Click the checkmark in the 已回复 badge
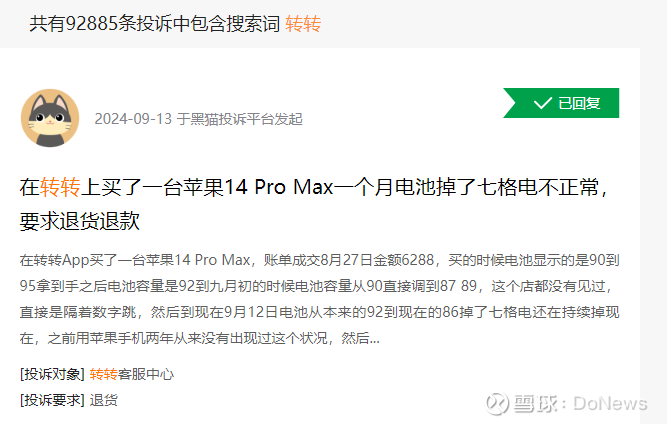 (542, 103)
